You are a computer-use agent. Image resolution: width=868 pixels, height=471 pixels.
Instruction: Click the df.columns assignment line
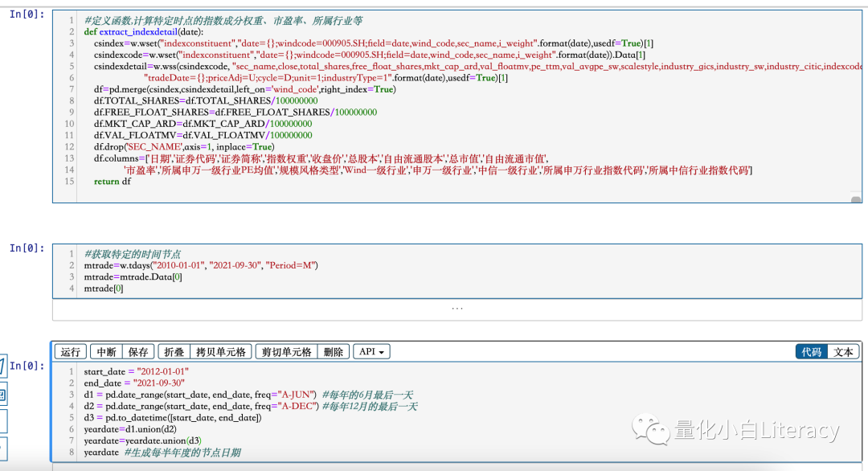[321, 159]
